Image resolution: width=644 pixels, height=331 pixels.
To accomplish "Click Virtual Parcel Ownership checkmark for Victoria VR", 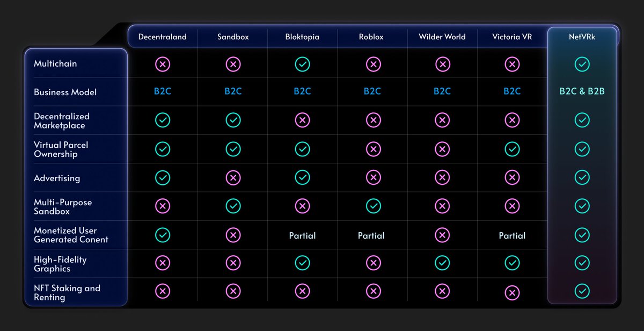I will [x=512, y=149].
